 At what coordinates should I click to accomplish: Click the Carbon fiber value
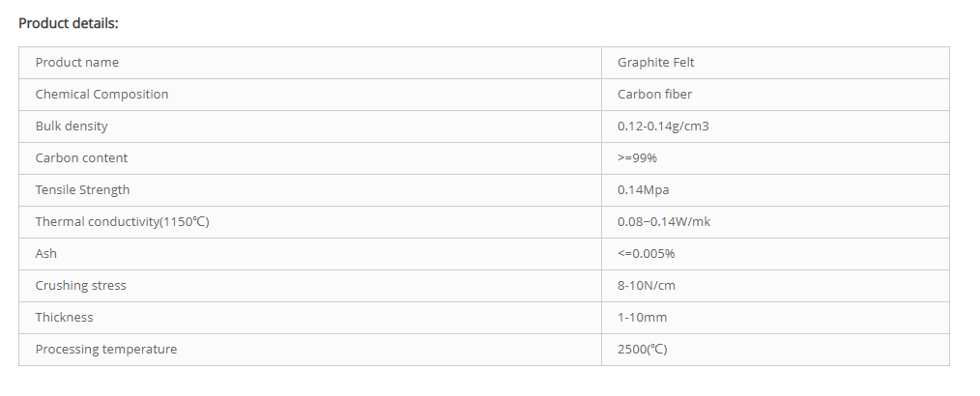[654, 95]
